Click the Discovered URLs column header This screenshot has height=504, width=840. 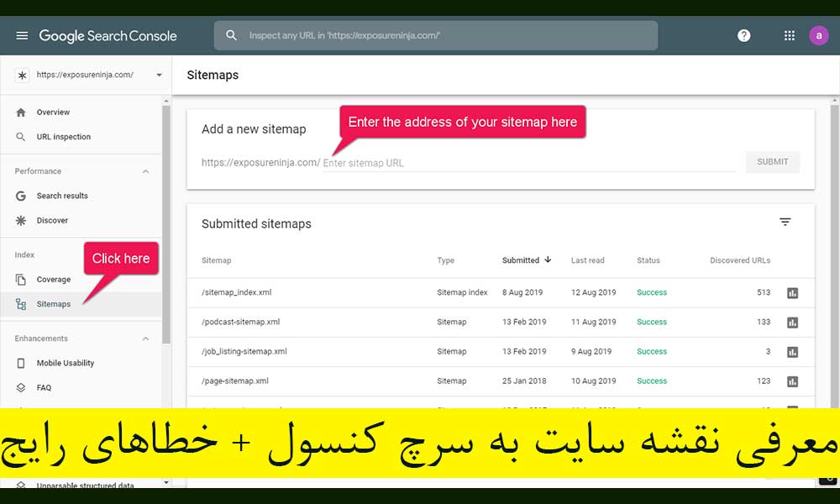click(x=740, y=260)
